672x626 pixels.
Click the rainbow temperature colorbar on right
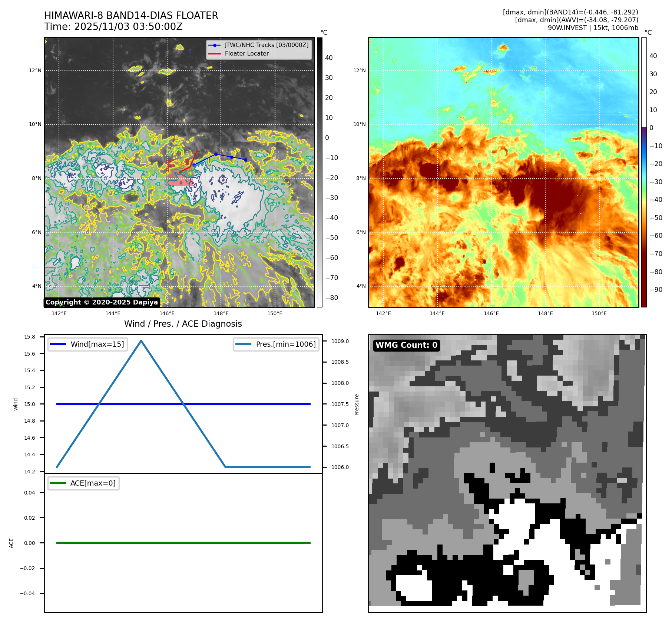(x=644, y=172)
